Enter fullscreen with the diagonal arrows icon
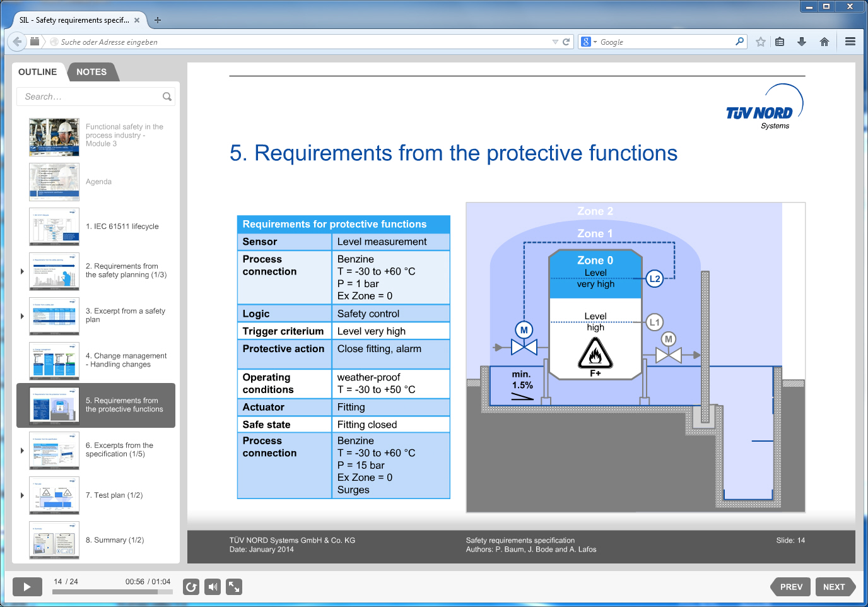The height and width of the screenshot is (607, 868). click(x=234, y=587)
